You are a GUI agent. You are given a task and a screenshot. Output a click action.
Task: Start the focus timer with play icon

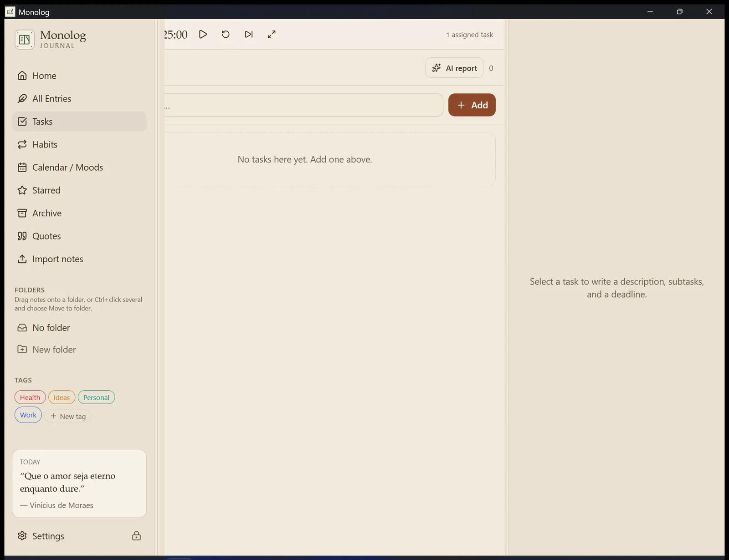[203, 34]
